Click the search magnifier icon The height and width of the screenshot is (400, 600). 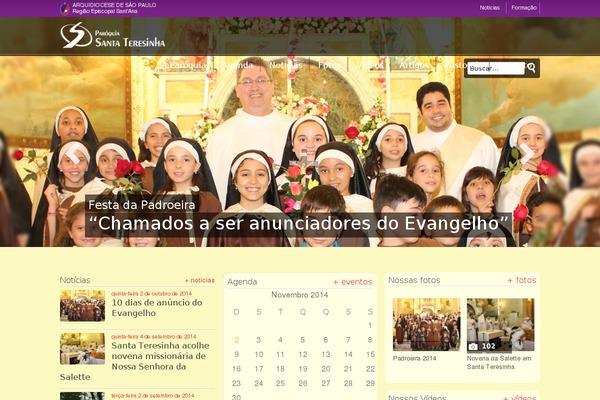click(x=531, y=68)
